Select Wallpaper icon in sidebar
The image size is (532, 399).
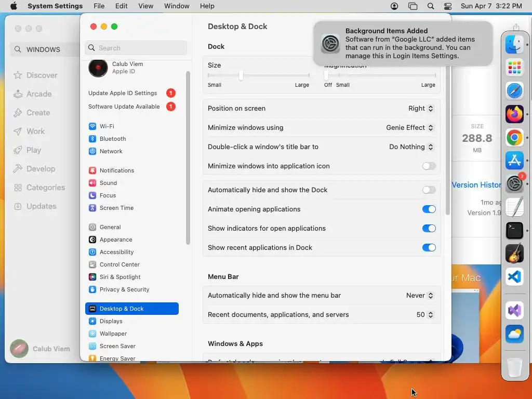coord(92,334)
